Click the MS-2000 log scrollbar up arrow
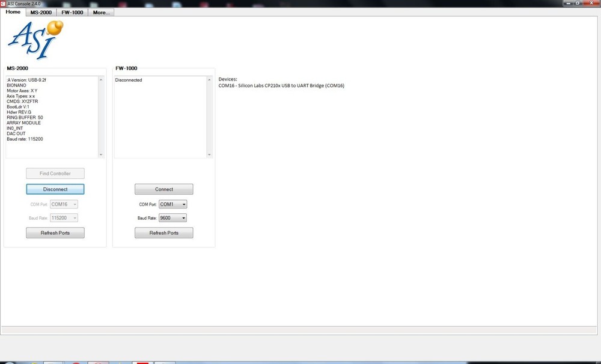This screenshot has height=364, width=601. (x=101, y=80)
